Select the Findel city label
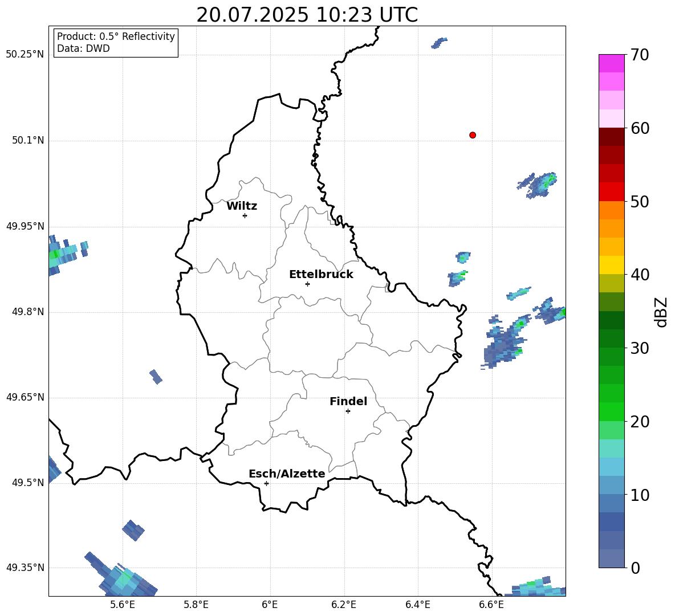The image size is (675, 616). 348,401
